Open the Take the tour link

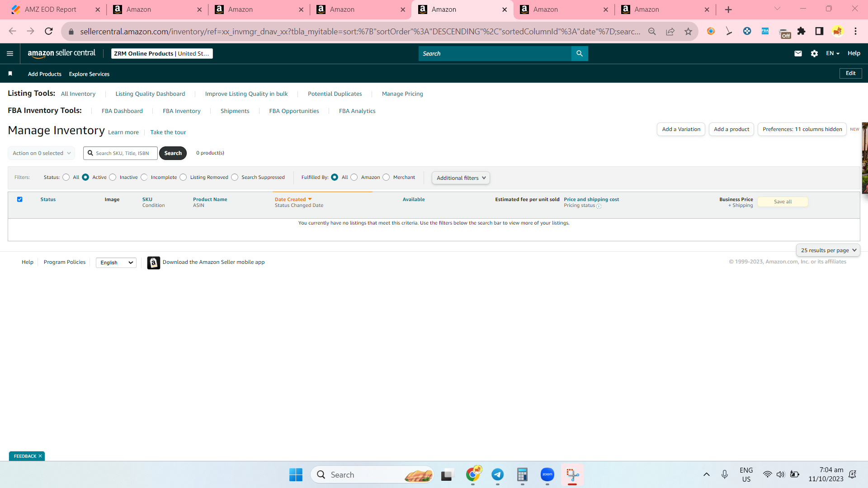(168, 132)
